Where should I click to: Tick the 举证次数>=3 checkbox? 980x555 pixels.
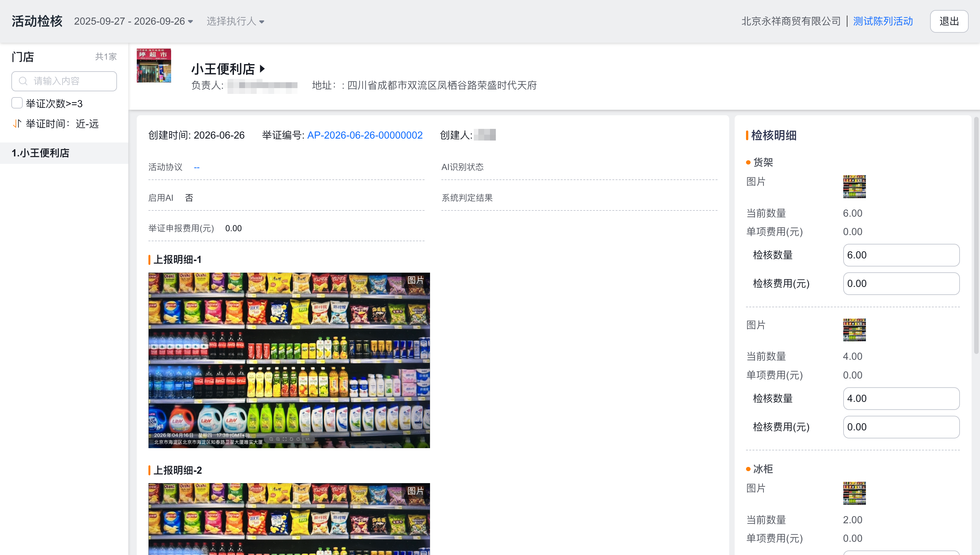click(17, 103)
